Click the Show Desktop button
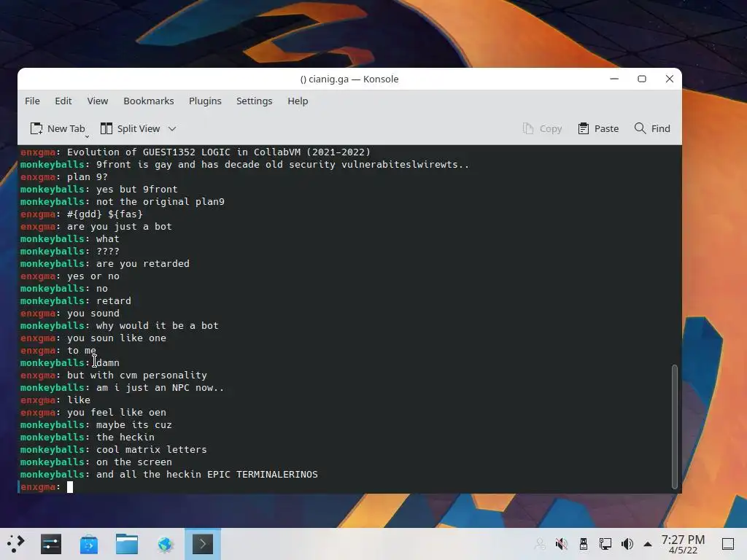747x560 pixels. pyautogui.click(x=728, y=544)
